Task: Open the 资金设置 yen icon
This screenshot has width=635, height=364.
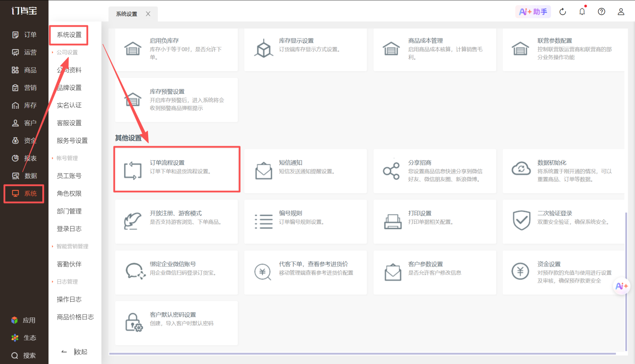Action: click(x=520, y=271)
